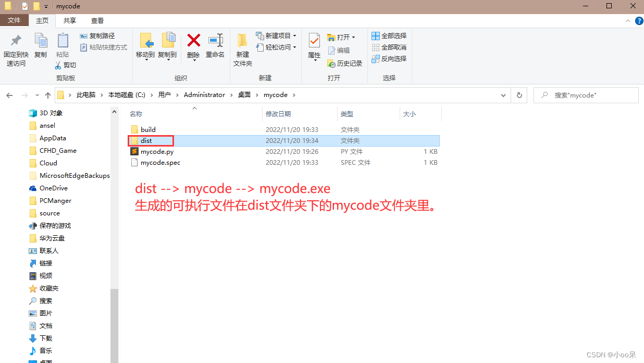Click the refresh button next to address bar

[519, 95]
